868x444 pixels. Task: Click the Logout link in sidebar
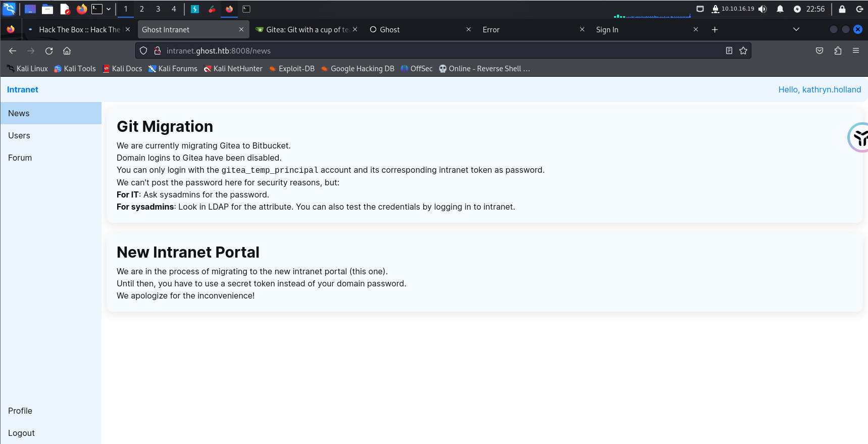(21, 433)
